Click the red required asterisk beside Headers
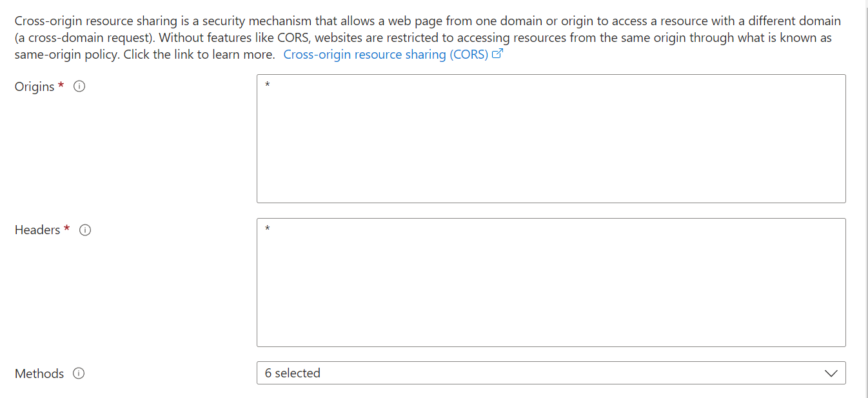 click(x=67, y=230)
